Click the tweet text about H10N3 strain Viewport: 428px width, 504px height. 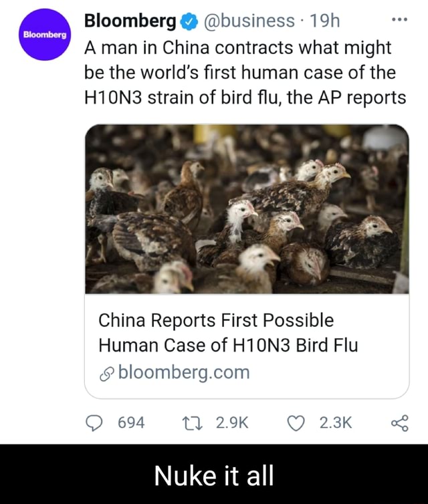[245, 73]
